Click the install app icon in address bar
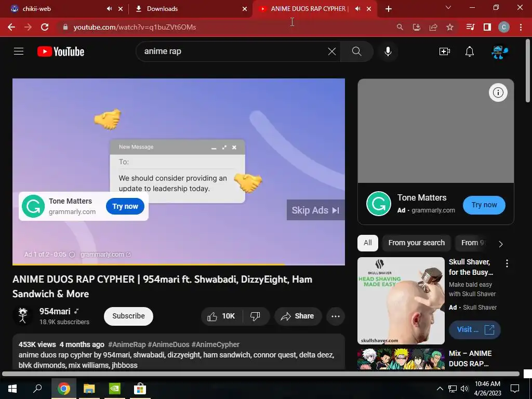This screenshot has width=532, height=399. (x=417, y=27)
